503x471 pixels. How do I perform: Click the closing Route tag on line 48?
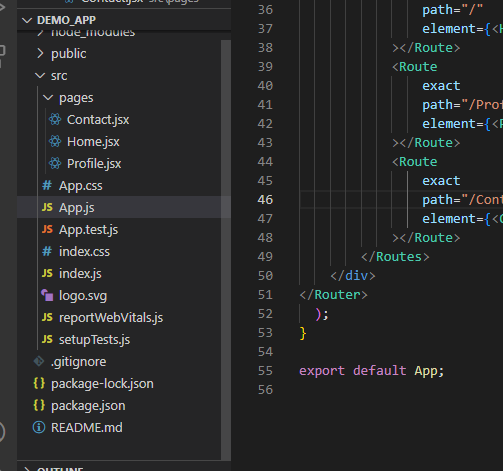tap(426, 238)
